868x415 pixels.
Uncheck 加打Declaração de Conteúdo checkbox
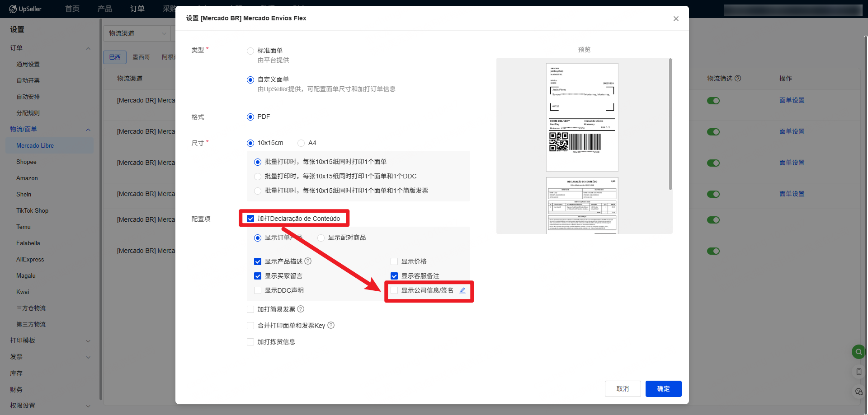click(x=250, y=219)
